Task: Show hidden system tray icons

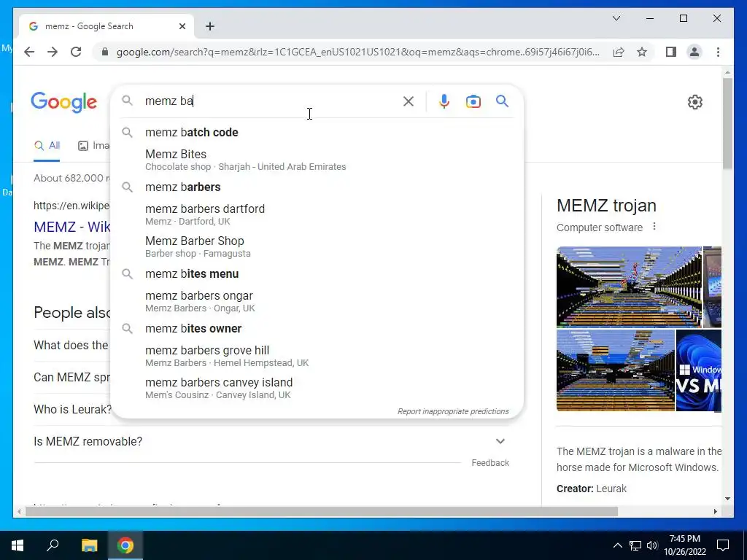Action: (x=617, y=545)
